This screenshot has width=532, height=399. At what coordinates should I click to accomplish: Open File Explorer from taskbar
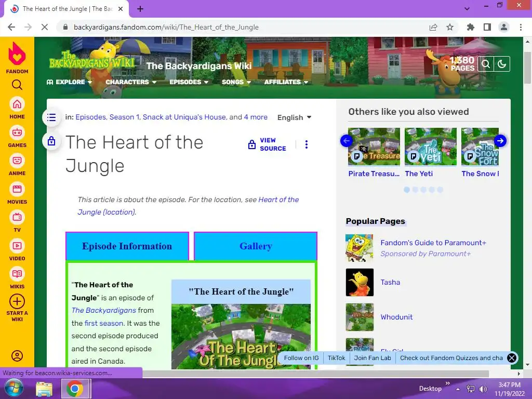[44, 389]
